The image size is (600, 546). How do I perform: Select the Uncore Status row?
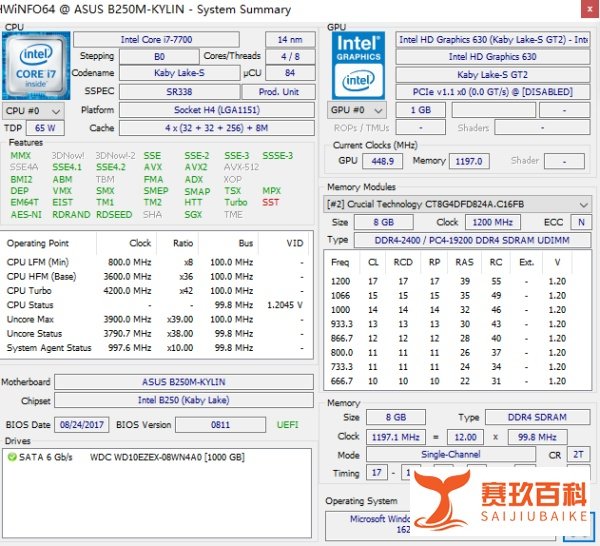(156, 334)
